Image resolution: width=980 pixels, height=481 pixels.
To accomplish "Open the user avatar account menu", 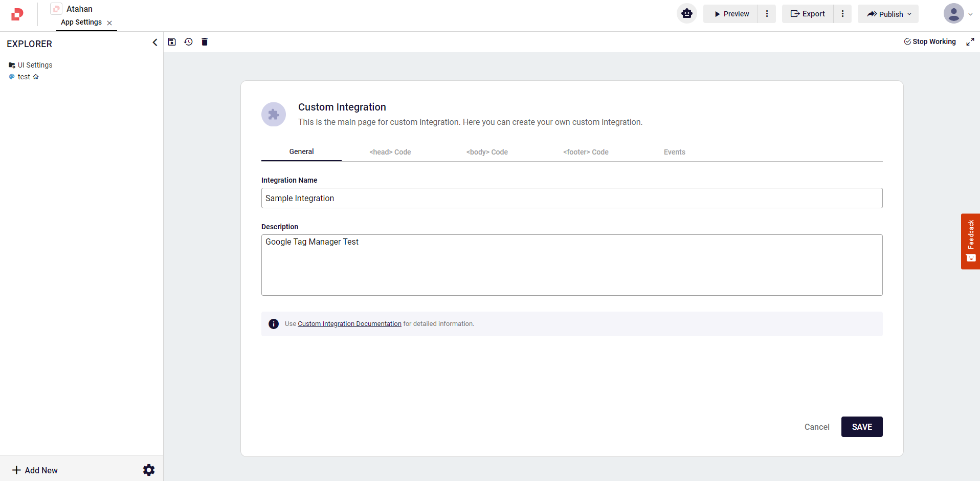I will pos(957,14).
